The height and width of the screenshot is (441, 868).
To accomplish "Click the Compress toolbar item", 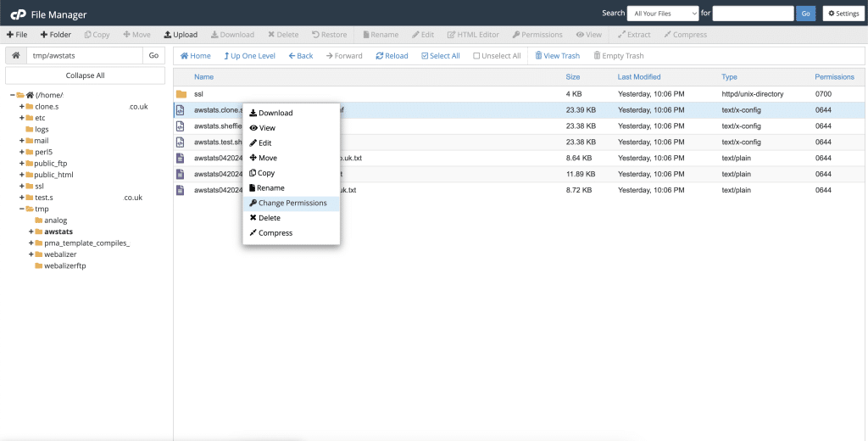I will (x=685, y=35).
